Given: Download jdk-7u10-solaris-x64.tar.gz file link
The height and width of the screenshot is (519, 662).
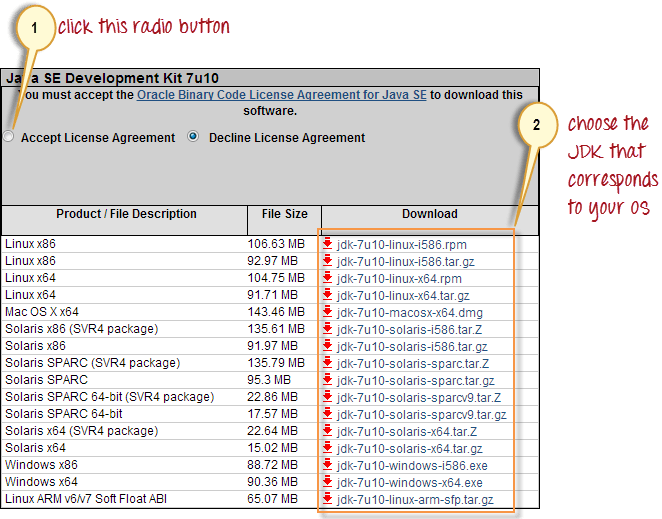Looking at the screenshot, I should pyautogui.click(x=410, y=448).
